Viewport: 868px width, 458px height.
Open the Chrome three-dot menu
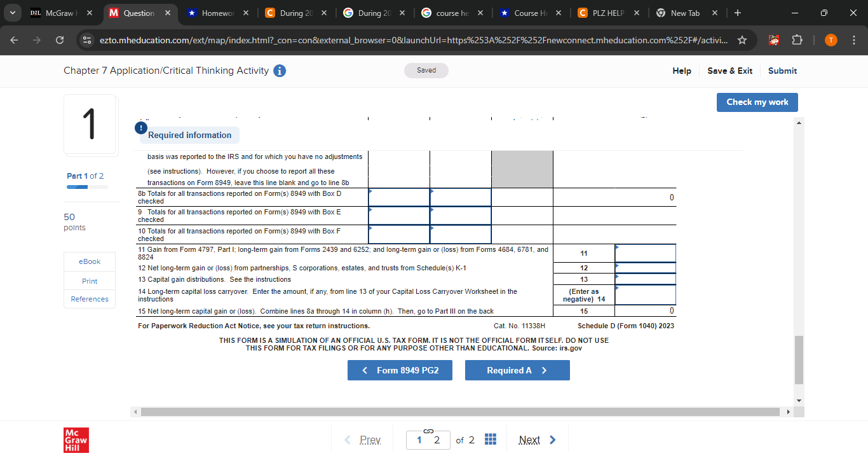point(855,39)
